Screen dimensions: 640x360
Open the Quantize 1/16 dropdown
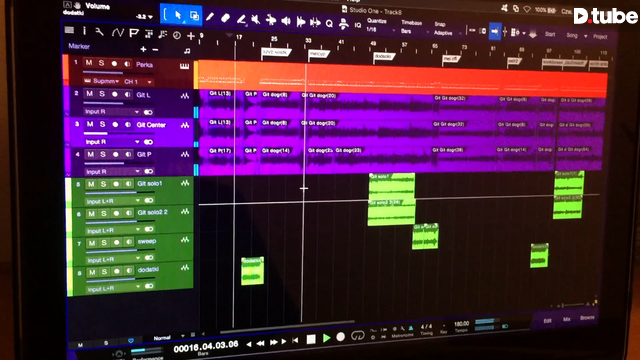coord(380,30)
